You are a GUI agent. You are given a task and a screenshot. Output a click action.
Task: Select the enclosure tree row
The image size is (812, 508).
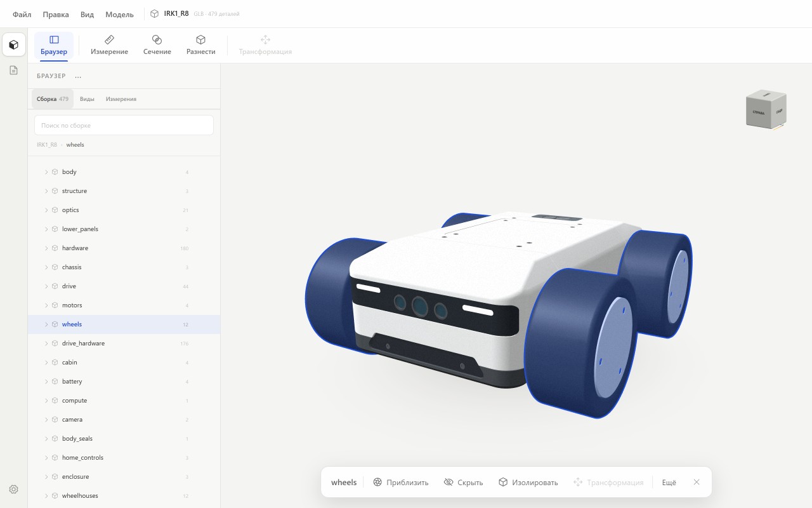coord(124,477)
